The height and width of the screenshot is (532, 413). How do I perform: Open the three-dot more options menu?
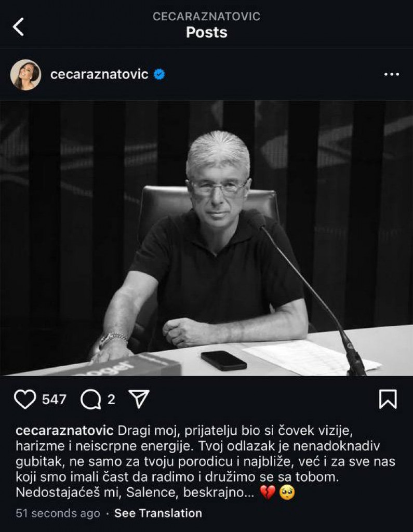[392, 74]
